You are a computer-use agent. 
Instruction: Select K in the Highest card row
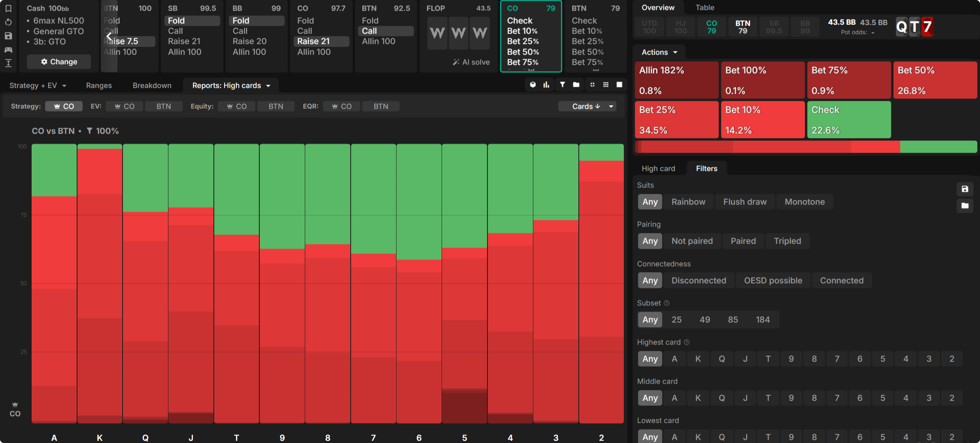click(x=698, y=359)
